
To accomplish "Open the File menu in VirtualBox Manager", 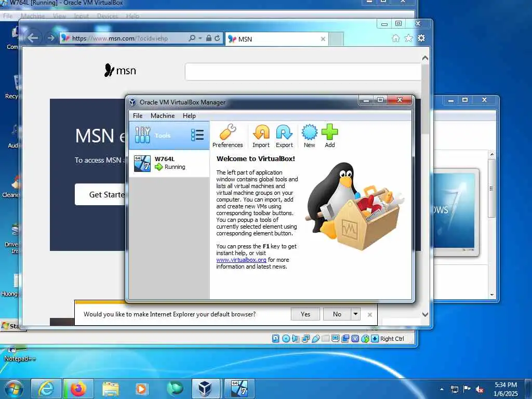I will [137, 116].
